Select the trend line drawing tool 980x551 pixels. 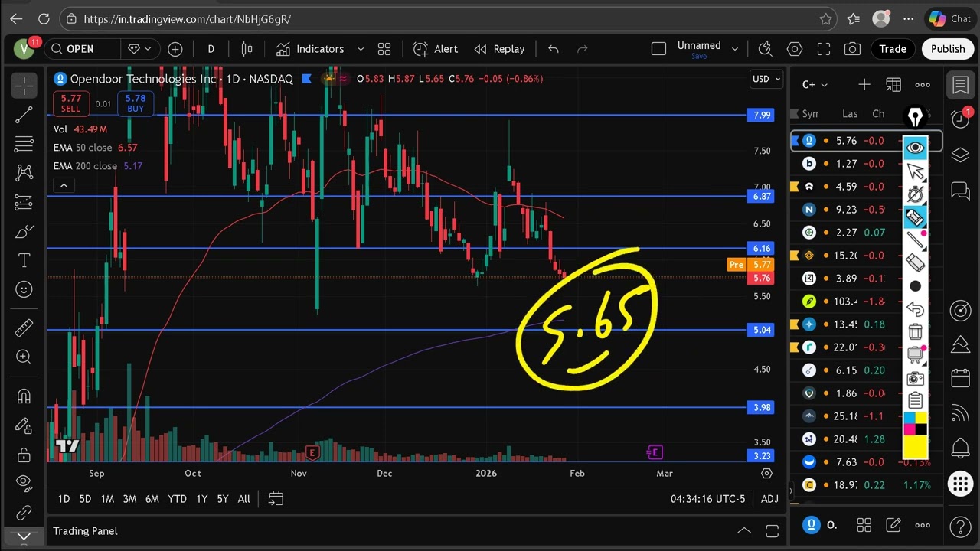(24, 115)
